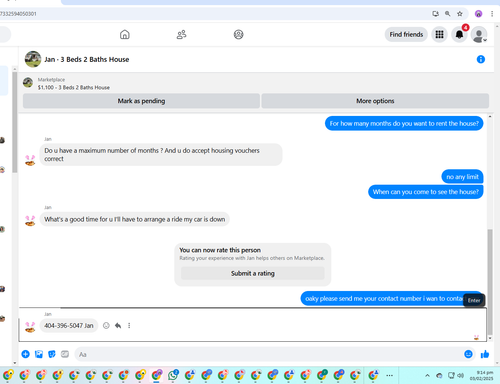Attach a photo using the image icon
This screenshot has height=384, width=500.
[39, 354]
